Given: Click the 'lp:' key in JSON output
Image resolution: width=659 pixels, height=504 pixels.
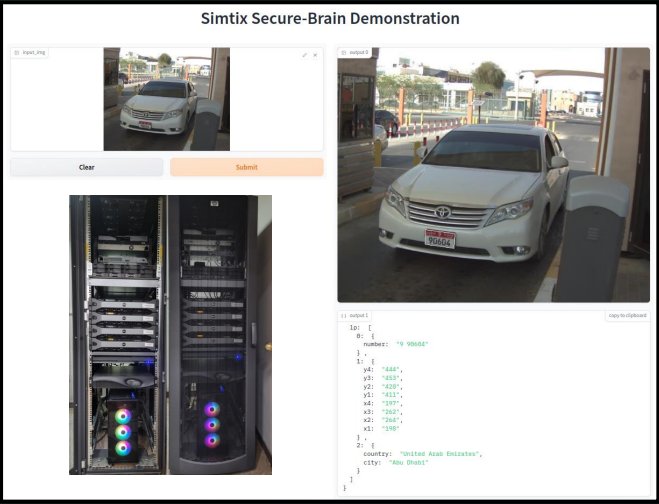Looking at the screenshot, I should [355, 327].
